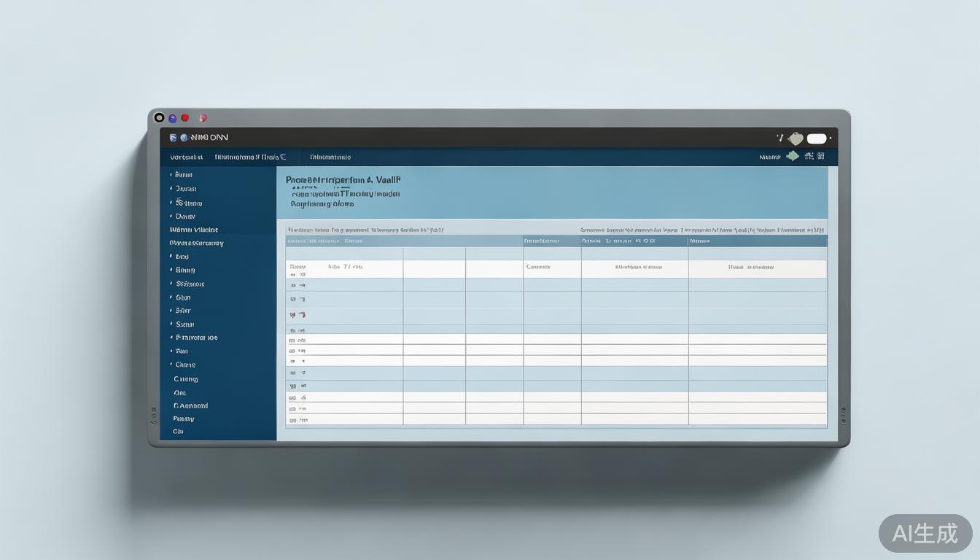980x560 pixels.
Task: Open the bottom-most sidebar link
Action: [178, 432]
